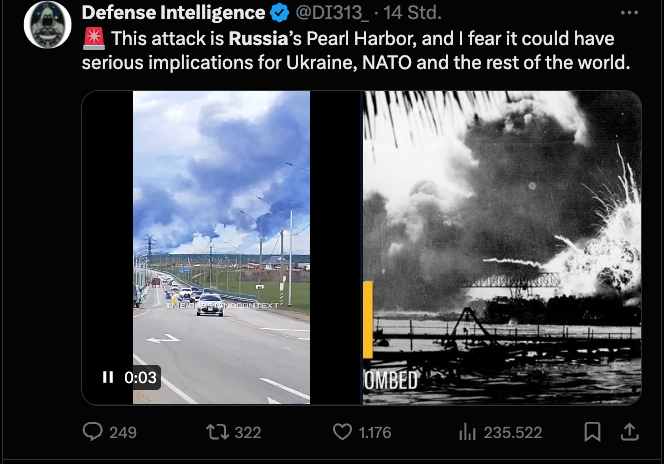Click the @DI313_ handle link
Image resolution: width=664 pixels, height=464 pixels.
coord(333,14)
